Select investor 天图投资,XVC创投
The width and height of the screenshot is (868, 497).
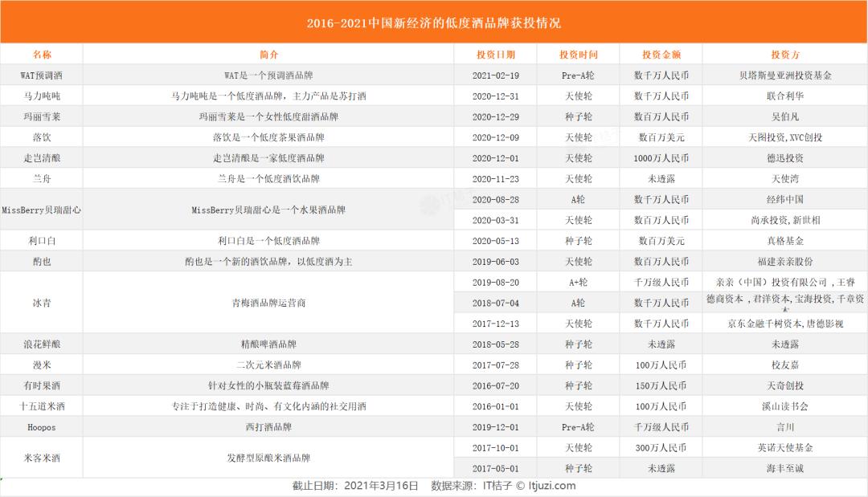(785, 137)
